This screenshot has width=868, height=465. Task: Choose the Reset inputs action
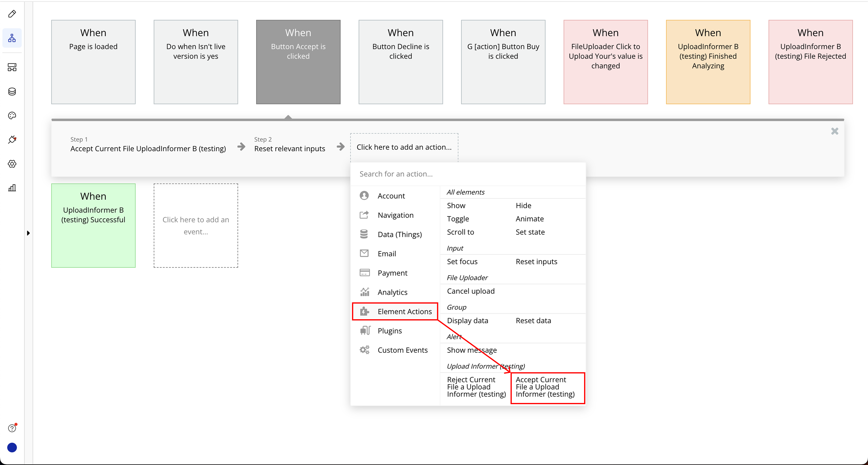(x=536, y=262)
